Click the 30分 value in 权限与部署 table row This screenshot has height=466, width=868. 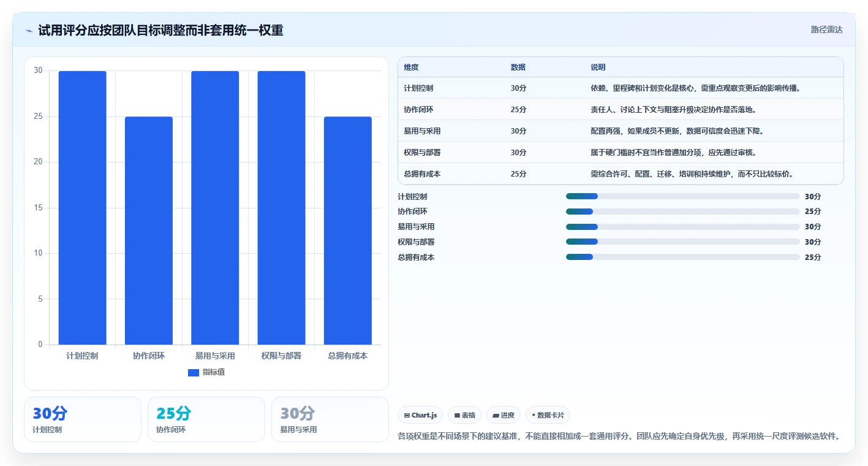pos(519,153)
